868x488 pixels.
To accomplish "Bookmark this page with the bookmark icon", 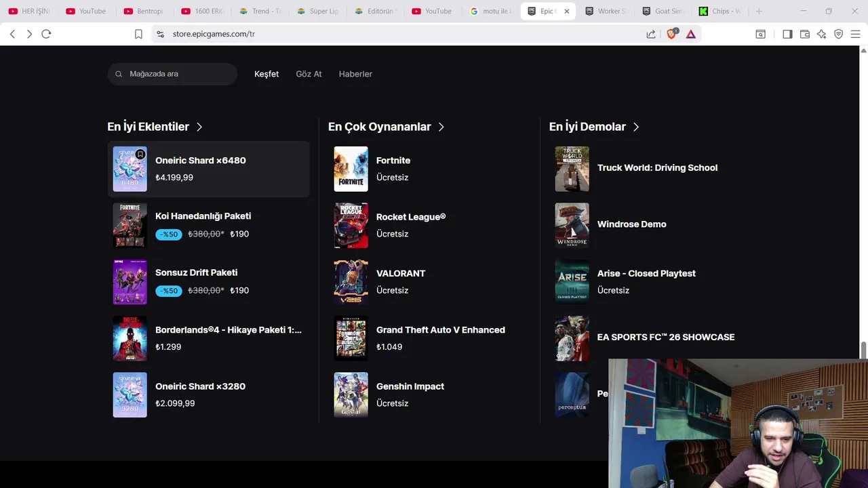I will [138, 34].
